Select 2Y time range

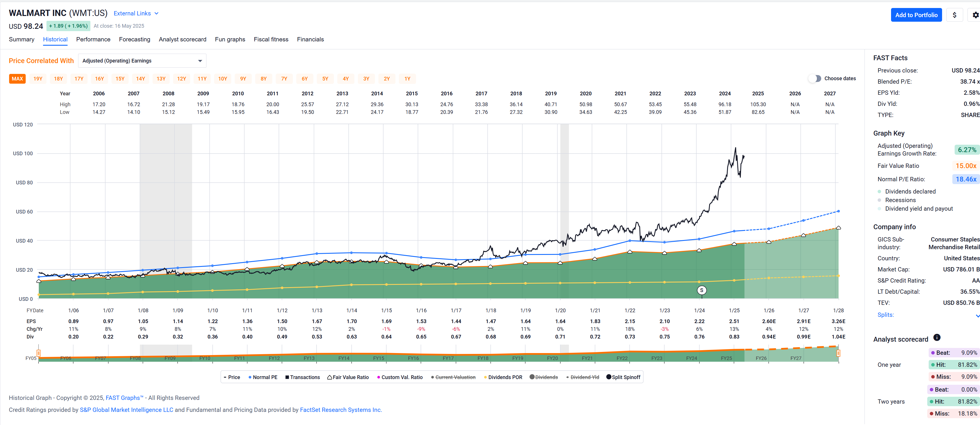pos(387,79)
